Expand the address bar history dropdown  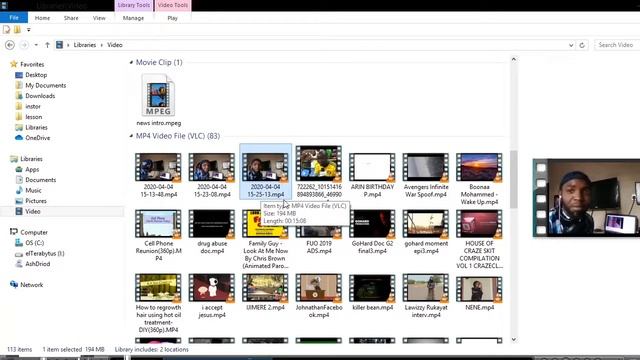[571, 45]
